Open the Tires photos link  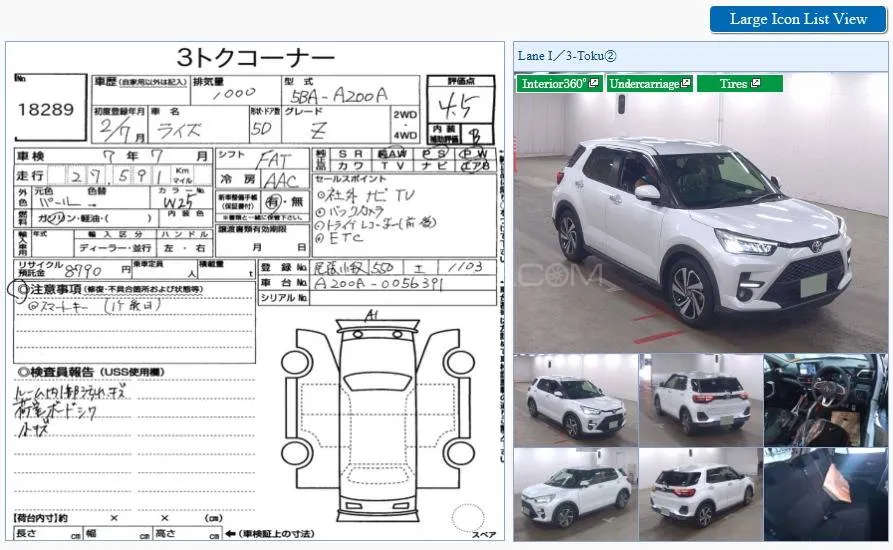point(739,84)
